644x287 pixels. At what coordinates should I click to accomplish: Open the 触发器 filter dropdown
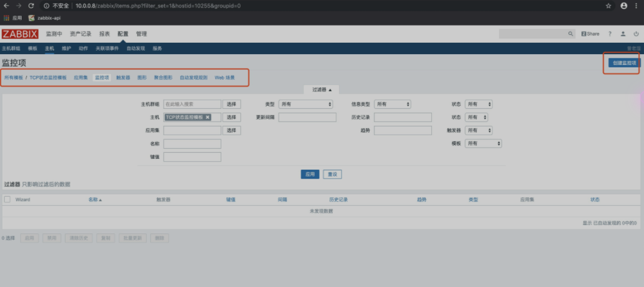tap(479, 131)
